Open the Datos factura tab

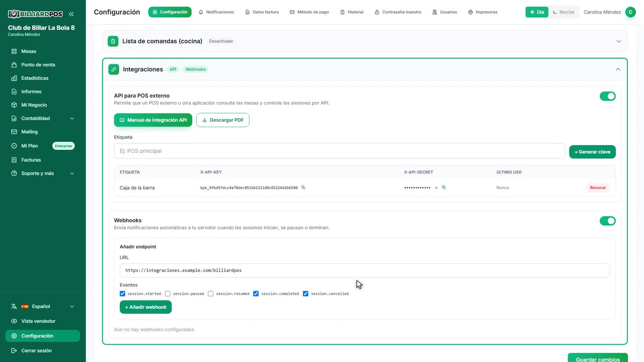coord(262,12)
